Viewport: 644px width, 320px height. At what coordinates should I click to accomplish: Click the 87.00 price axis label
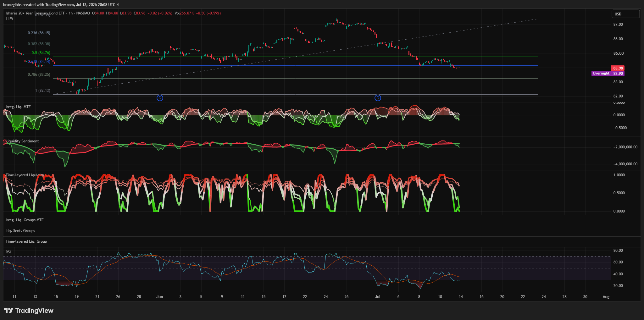pos(618,25)
